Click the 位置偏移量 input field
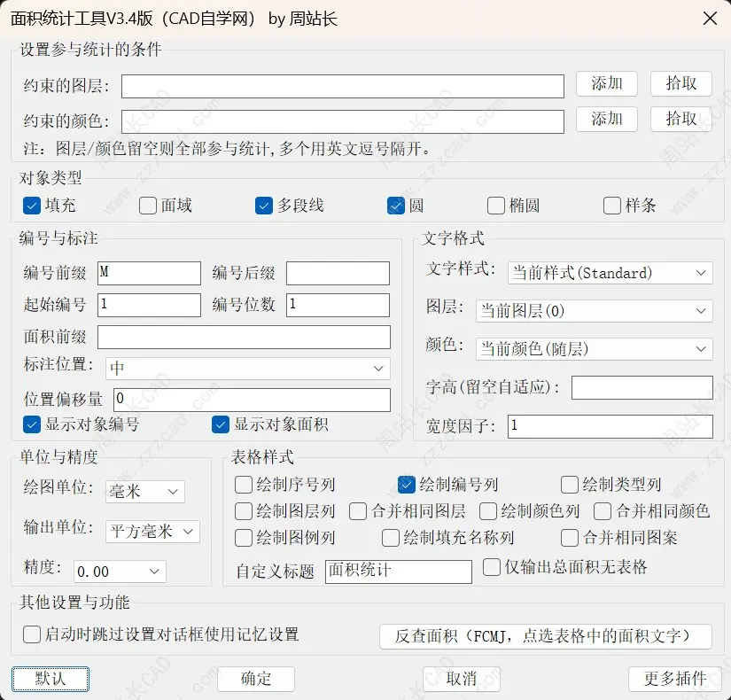 click(x=252, y=400)
